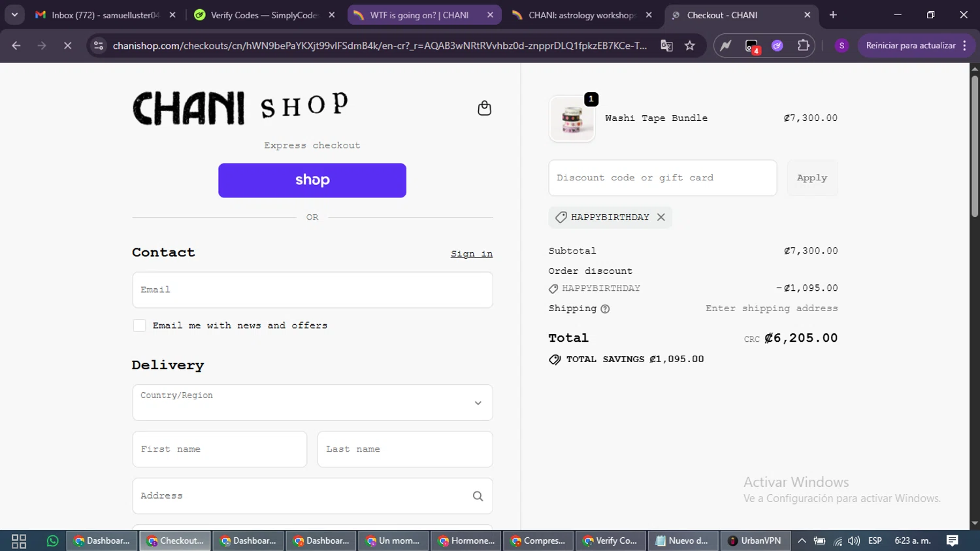This screenshot has width=980, height=551.
Task: Switch to the Verify Codes SimplyCodes tab
Action: 263,15
